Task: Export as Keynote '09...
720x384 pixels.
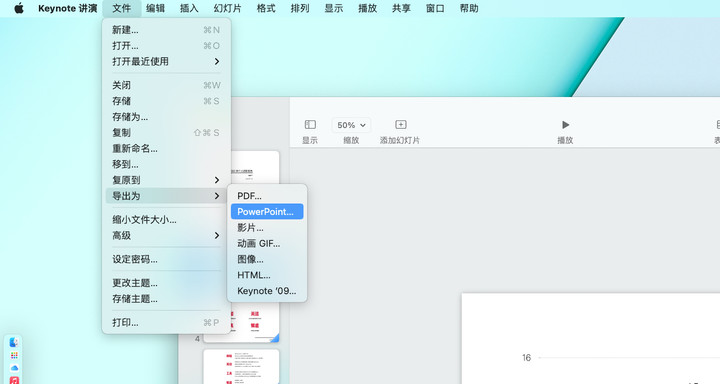Action: click(x=267, y=291)
